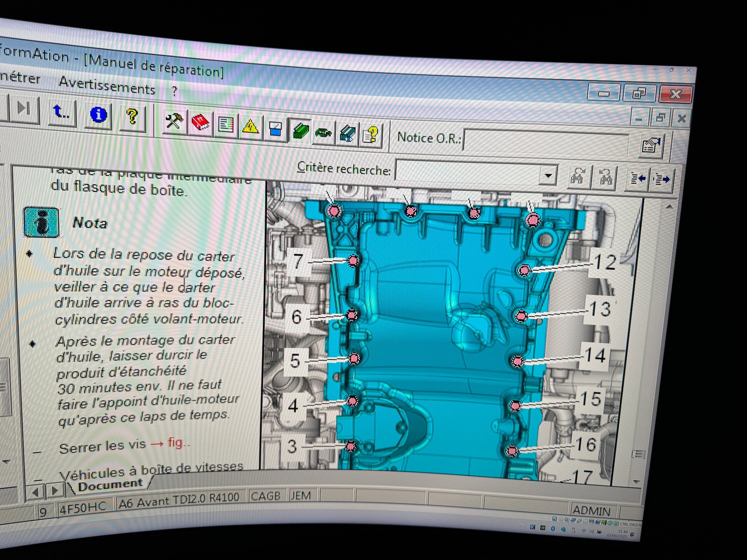Click bolt number 12 on the diagram
The width and height of the screenshot is (747, 560).
(x=524, y=270)
